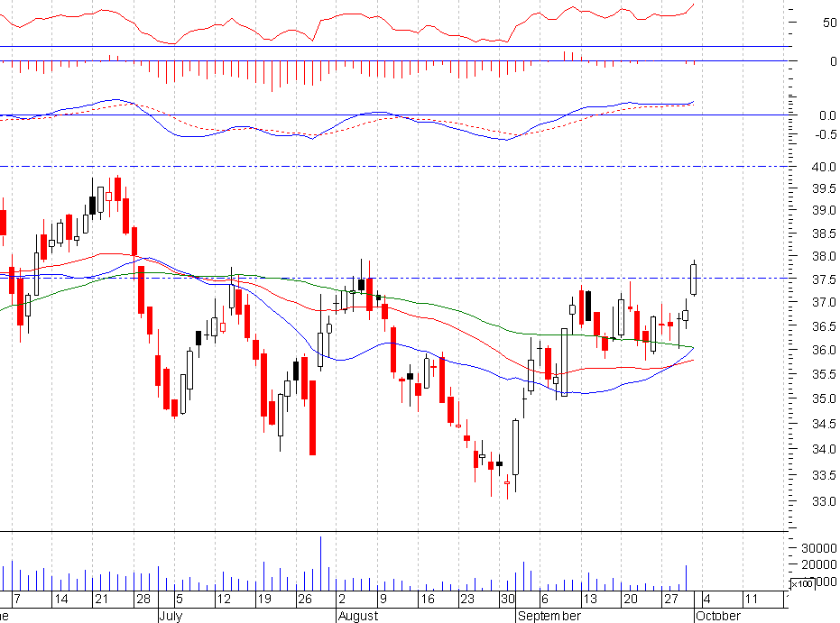
Task: Choose the date label 26
Action: coord(305,599)
